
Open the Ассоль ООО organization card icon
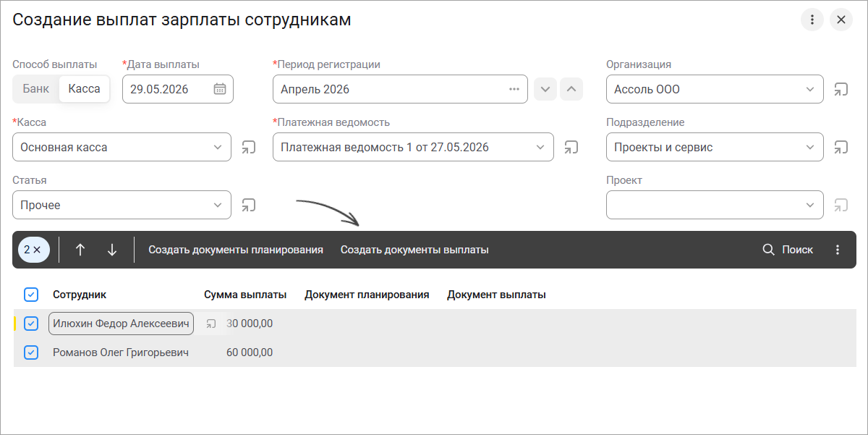click(x=841, y=89)
